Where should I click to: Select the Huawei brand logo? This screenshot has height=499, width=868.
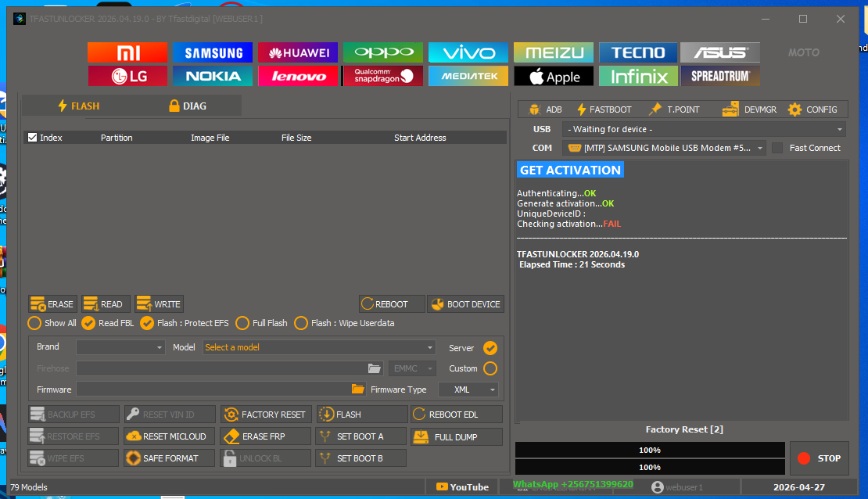[298, 52]
